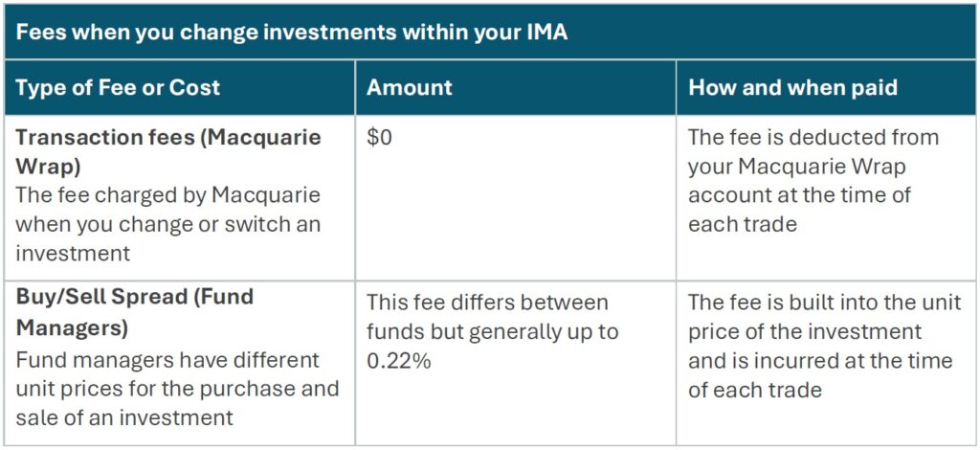The height and width of the screenshot is (450, 980).
Task: Click the 'Amount' column header
Action: [410, 88]
